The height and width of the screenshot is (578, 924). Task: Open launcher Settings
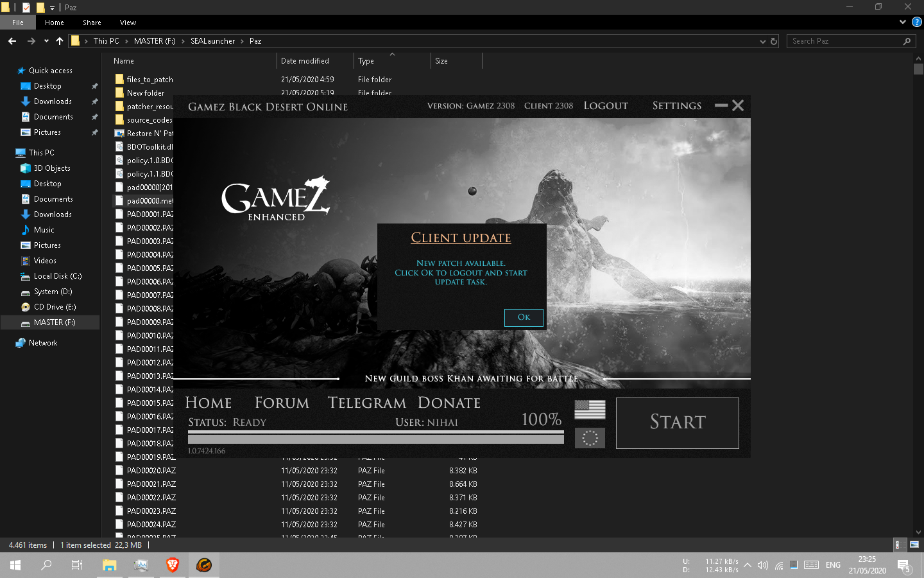coord(676,106)
